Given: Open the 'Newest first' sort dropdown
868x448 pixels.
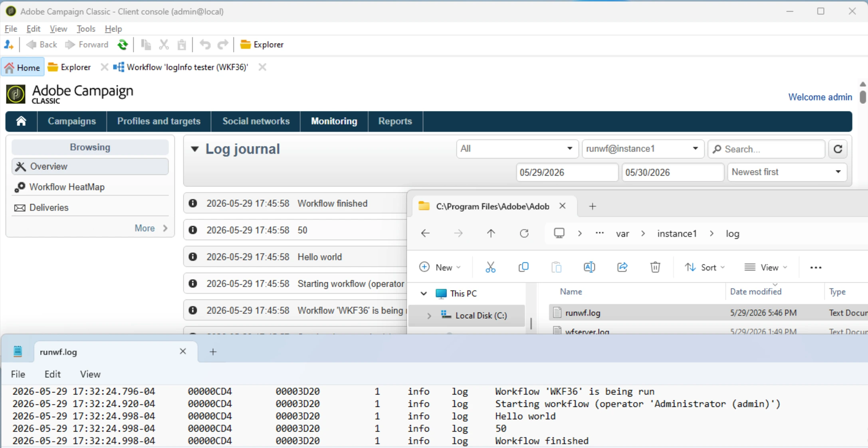Looking at the screenshot, I should click(x=787, y=172).
